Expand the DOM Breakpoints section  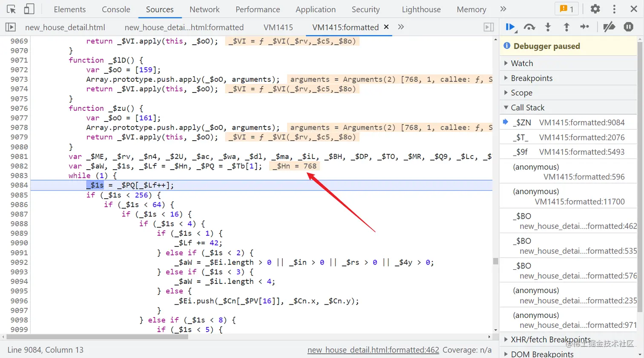coord(568,354)
